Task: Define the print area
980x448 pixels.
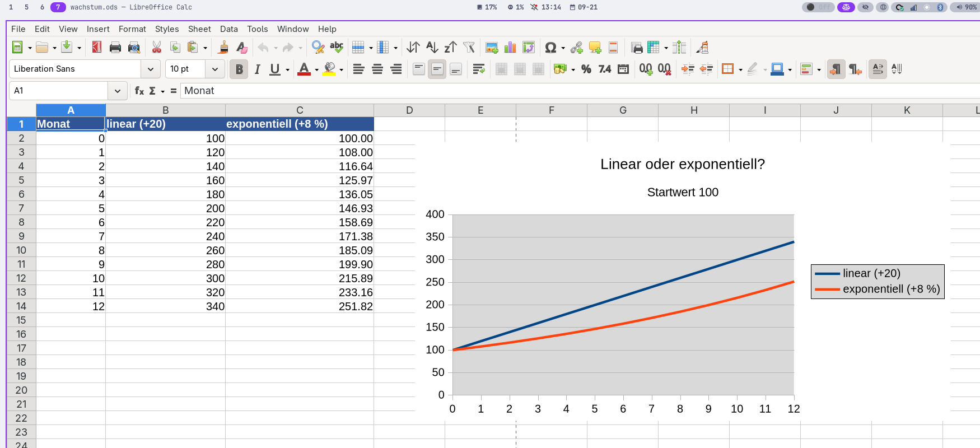Action: click(x=637, y=48)
